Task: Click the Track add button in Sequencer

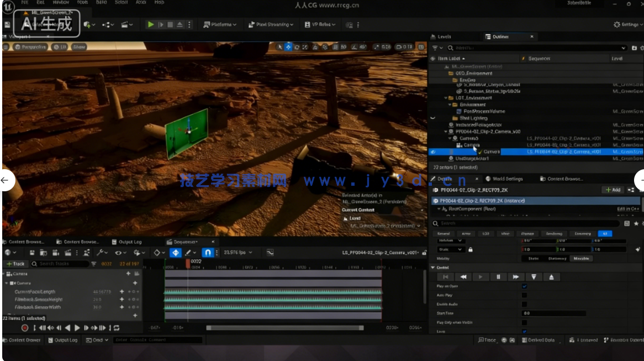Action: coord(15,264)
